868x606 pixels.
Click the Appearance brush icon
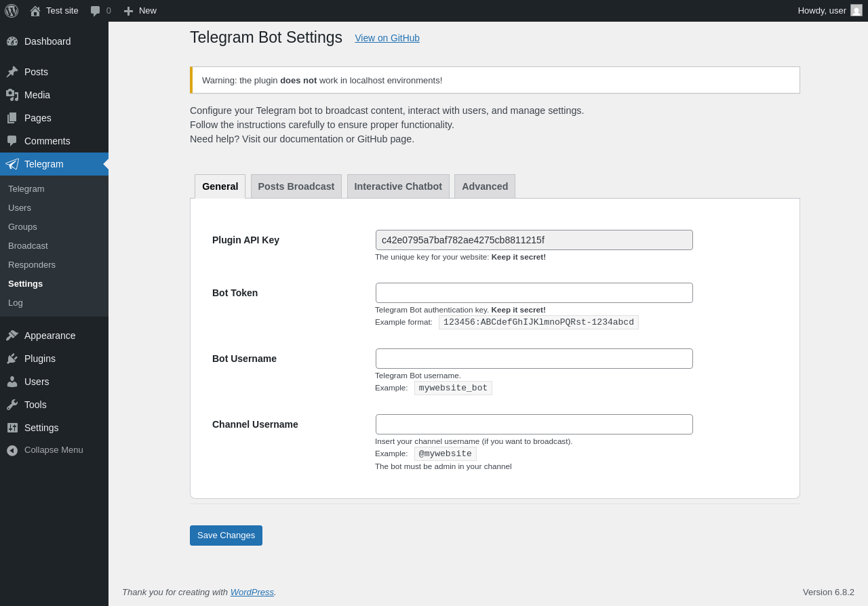(x=12, y=336)
